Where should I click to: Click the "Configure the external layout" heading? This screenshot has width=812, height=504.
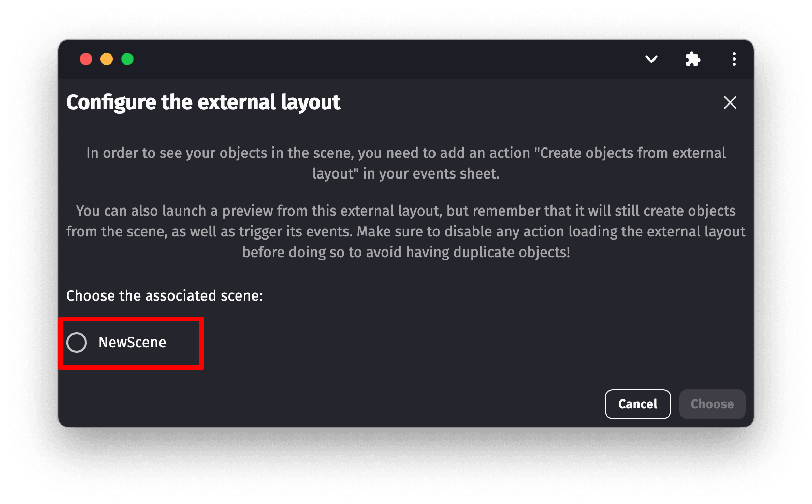[x=203, y=102]
